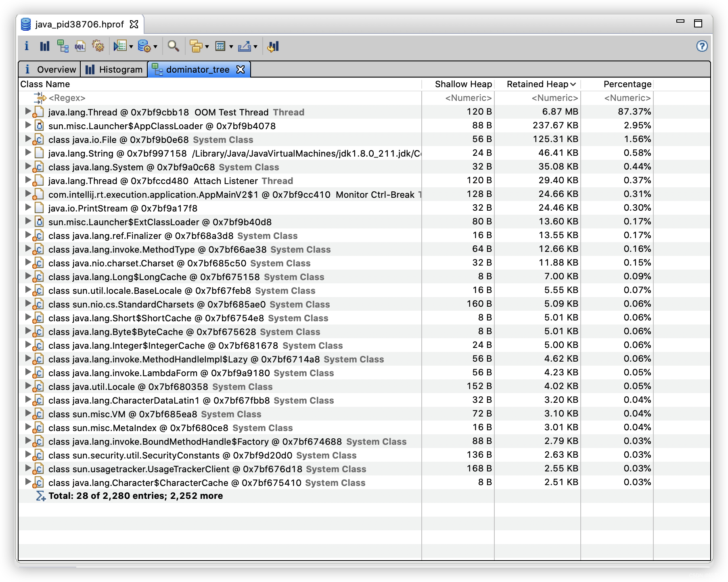Open the Help question mark icon
This screenshot has height=582, width=728.
click(702, 46)
